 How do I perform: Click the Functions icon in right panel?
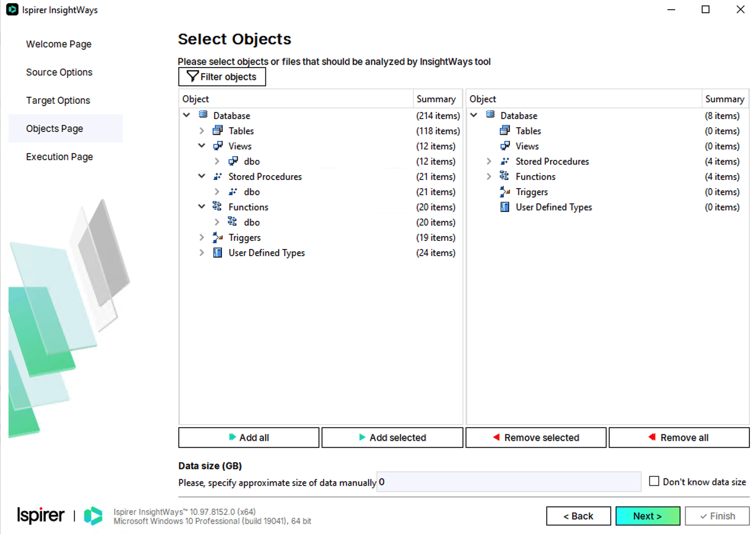(x=505, y=176)
